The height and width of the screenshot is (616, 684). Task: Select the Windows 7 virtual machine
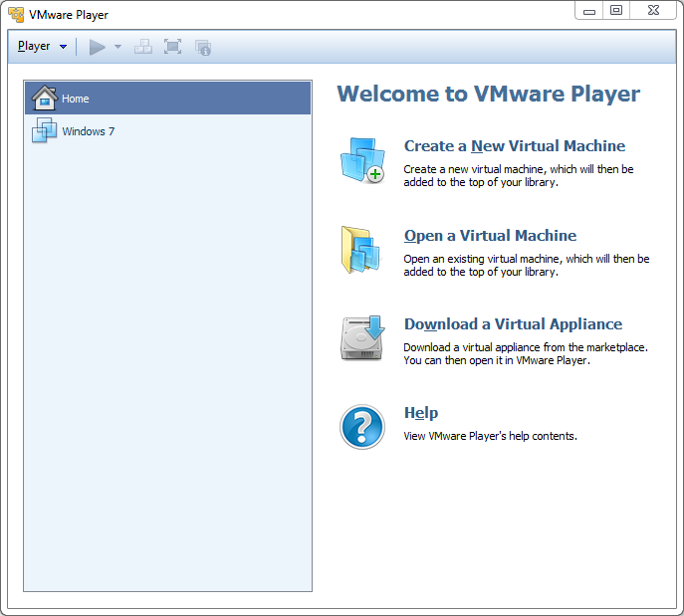(88, 131)
